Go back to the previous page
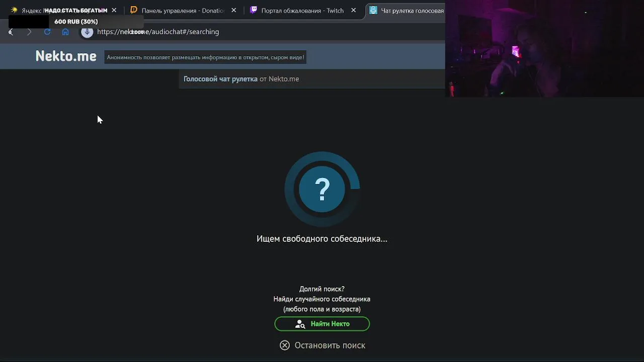This screenshot has height=362, width=644. click(11, 32)
